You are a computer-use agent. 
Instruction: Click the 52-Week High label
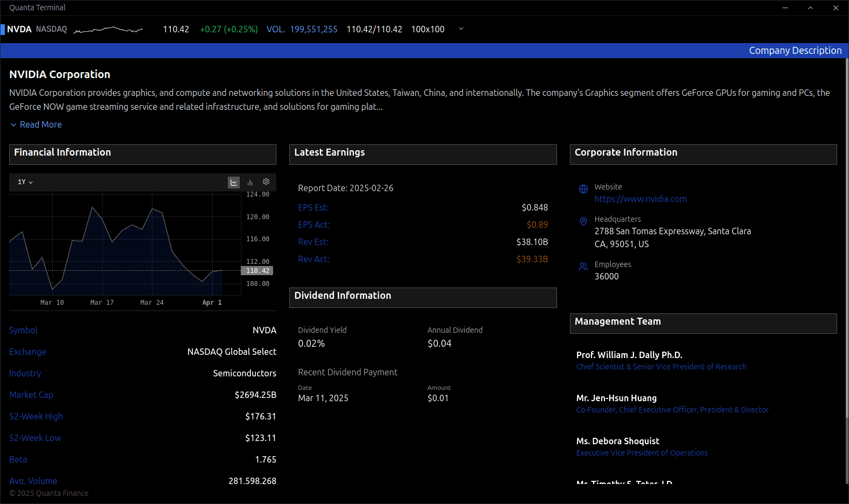[36, 416]
